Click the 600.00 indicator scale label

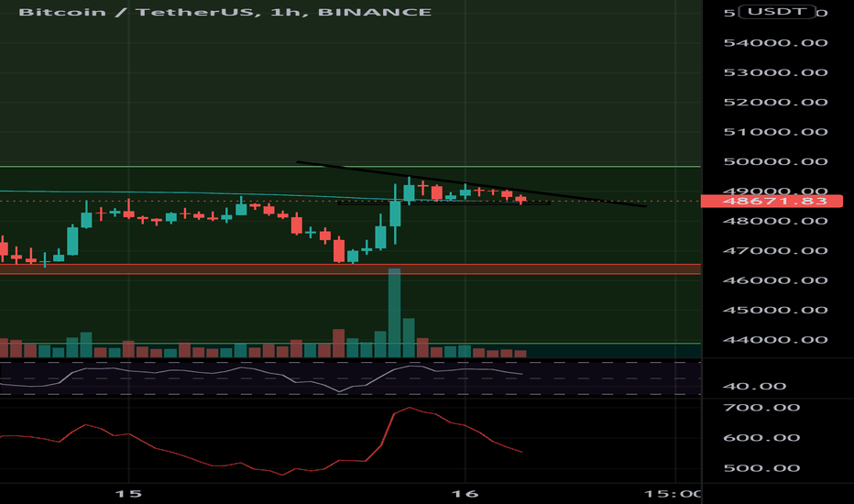tap(761, 437)
